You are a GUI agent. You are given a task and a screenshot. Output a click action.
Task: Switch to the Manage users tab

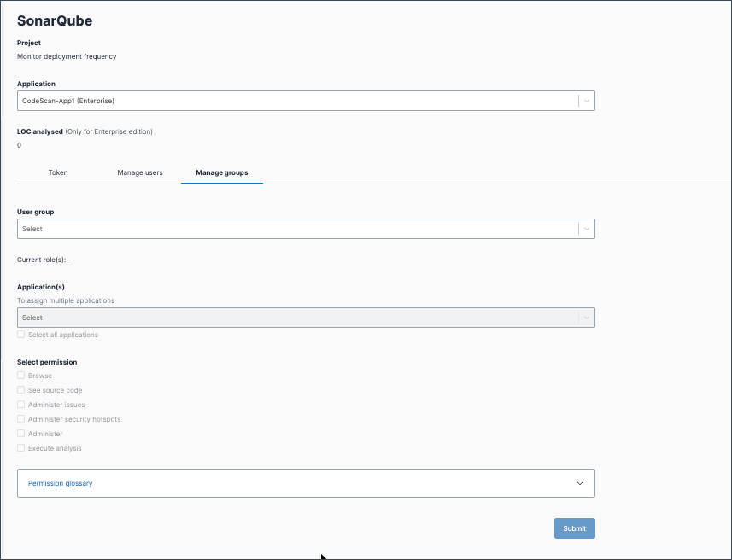coord(140,172)
